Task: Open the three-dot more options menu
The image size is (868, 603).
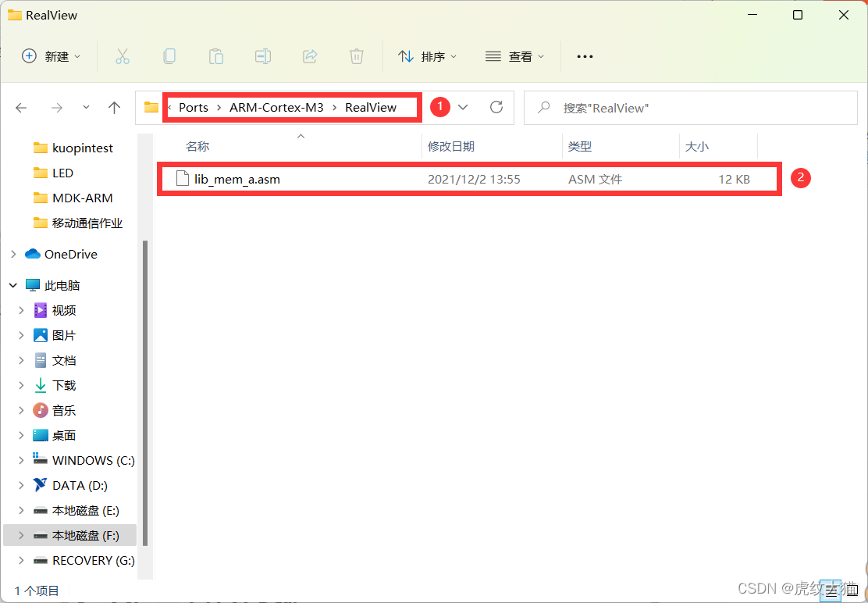Action: (585, 56)
